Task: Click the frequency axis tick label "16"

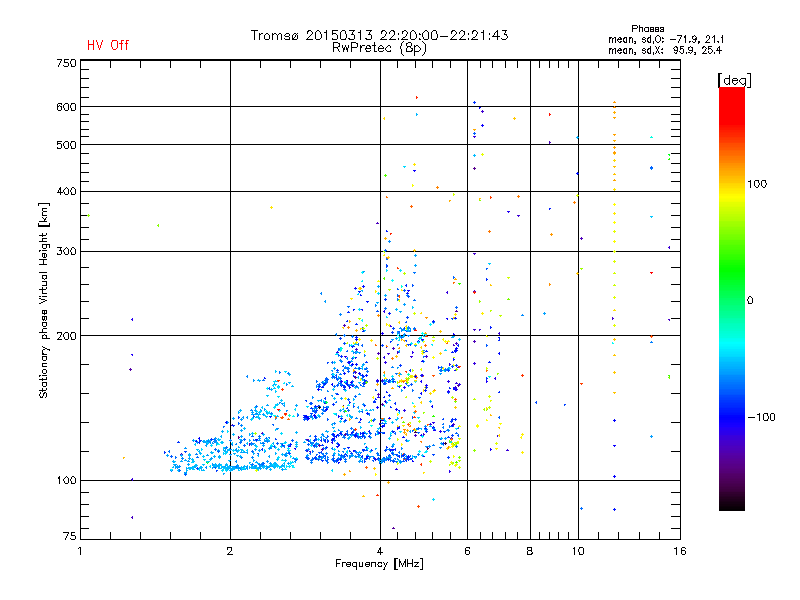Action: (680, 551)
